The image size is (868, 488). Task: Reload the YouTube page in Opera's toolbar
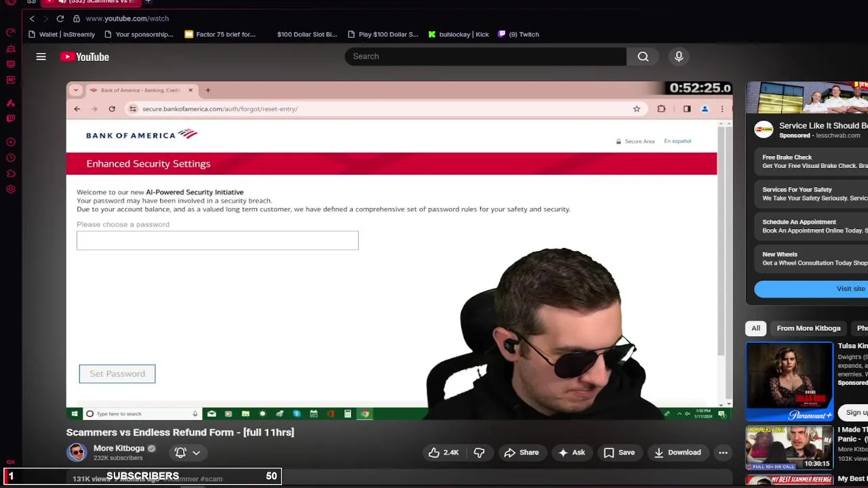(60, 18)
